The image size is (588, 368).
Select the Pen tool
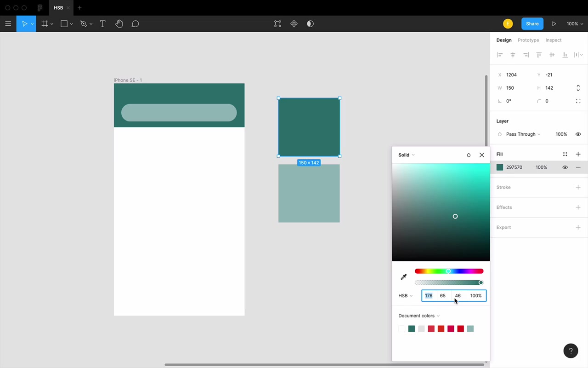[83, 24]
